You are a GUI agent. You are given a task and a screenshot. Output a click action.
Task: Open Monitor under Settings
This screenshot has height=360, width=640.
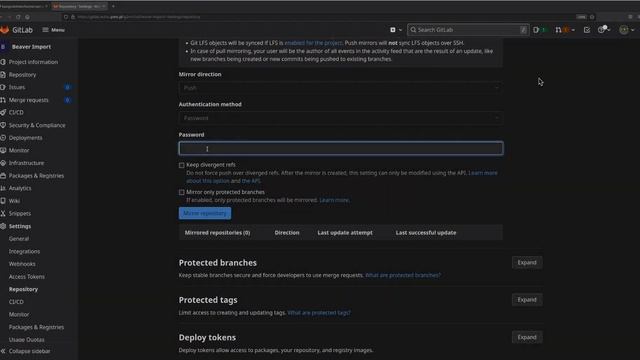click(x=19, y=314)
